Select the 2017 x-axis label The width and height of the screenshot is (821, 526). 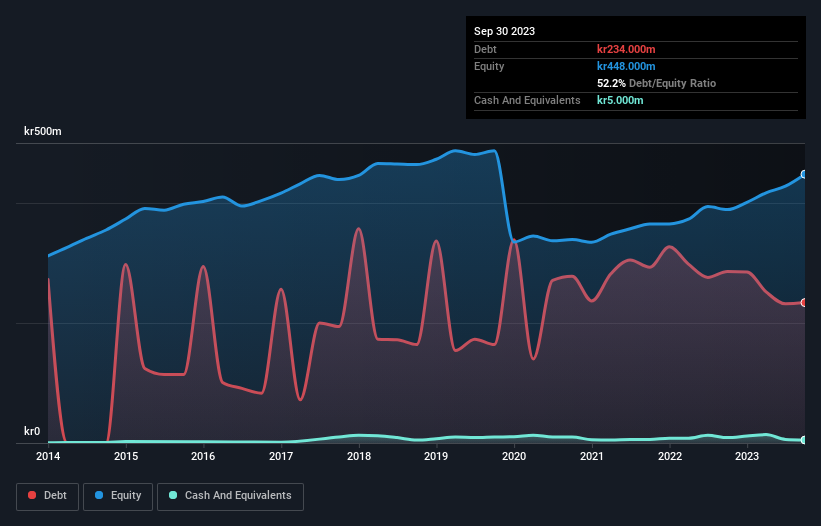(x=281, y=456)
